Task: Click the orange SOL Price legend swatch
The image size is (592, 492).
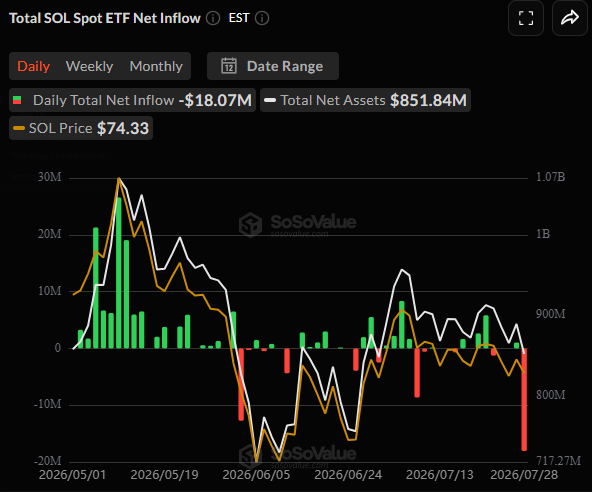Action: coord(19,128)
